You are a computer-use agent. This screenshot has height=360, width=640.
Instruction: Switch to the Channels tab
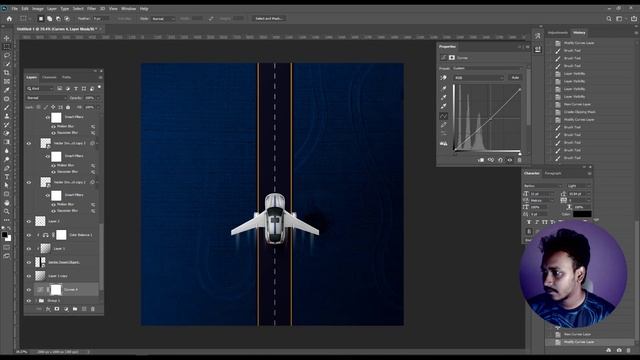coord(49,77)
